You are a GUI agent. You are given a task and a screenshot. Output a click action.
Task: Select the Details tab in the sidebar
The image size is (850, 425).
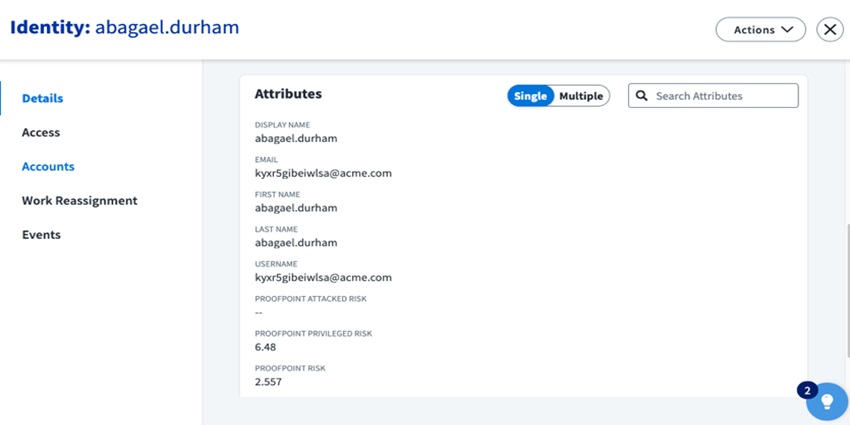[42, 99]
